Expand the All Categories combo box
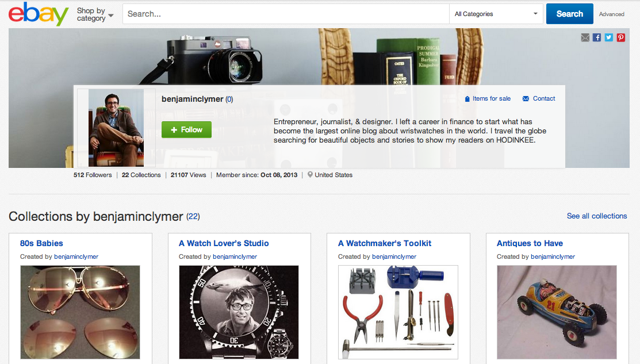The height and width of the screenshot is (364, 640). [x=497, y=14]
